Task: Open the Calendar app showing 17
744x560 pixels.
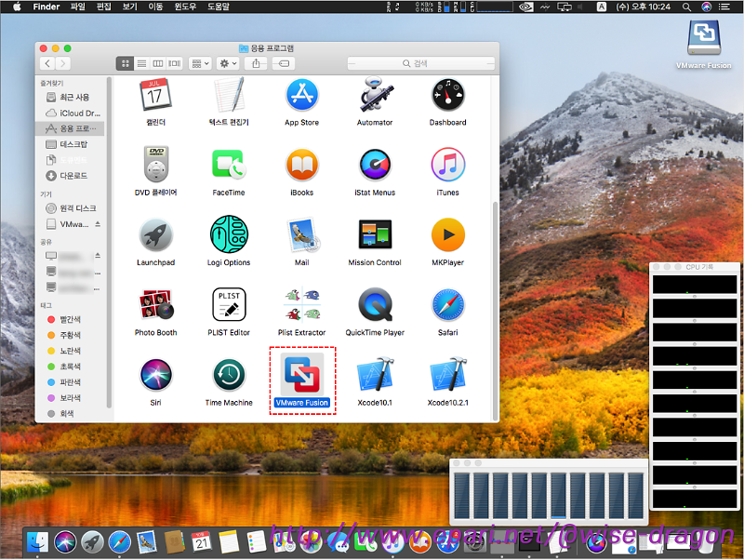Action: coord(155,95)
